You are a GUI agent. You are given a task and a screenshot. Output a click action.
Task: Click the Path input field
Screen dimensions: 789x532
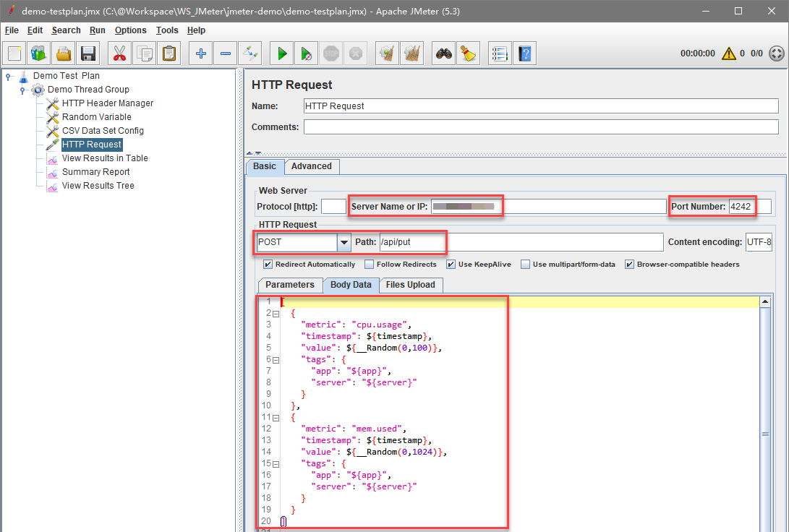coord(521,242)
